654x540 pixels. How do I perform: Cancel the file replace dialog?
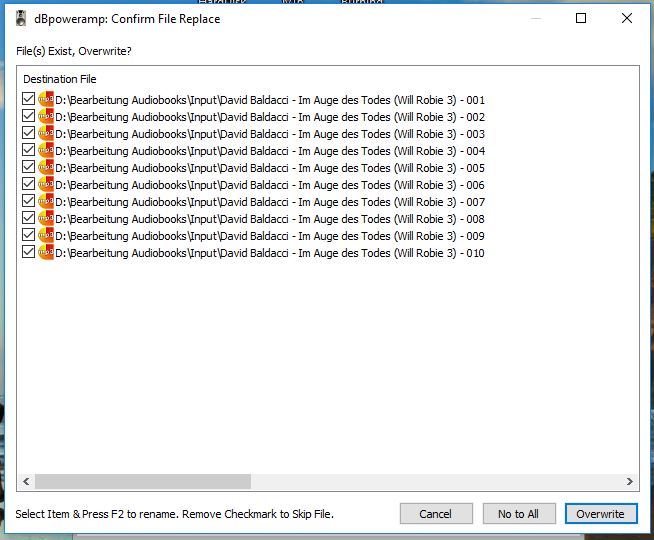pyautogui.click(x=436, y=514)
